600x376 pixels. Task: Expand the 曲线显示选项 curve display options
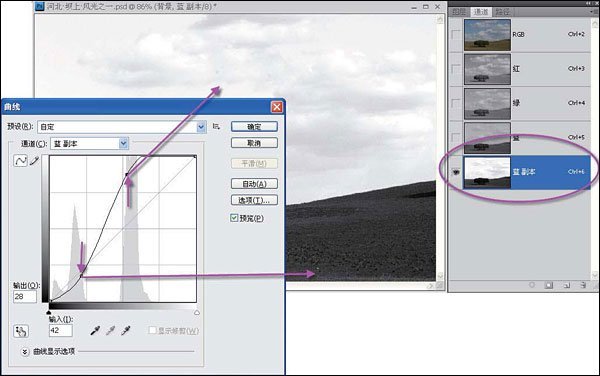pos(24,352)
